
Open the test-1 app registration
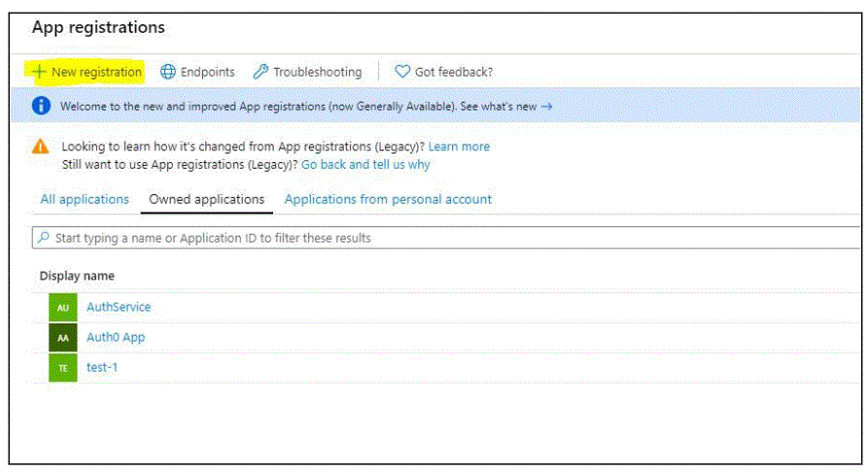(102, 367)
